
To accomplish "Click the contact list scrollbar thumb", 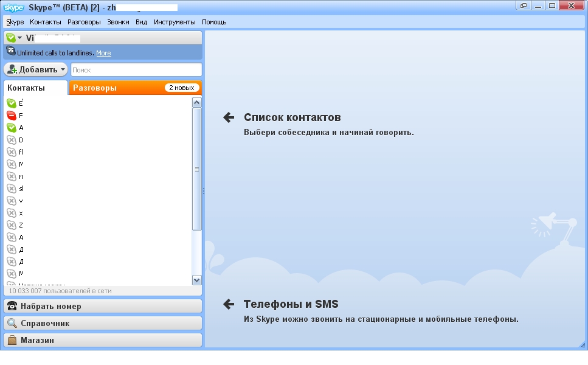I will point(196,169).
